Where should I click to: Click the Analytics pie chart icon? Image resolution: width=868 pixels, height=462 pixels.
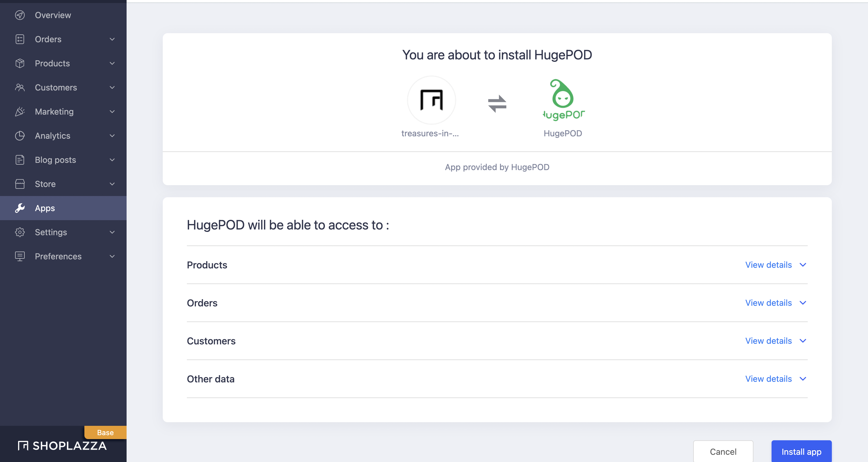click(20, 136)
